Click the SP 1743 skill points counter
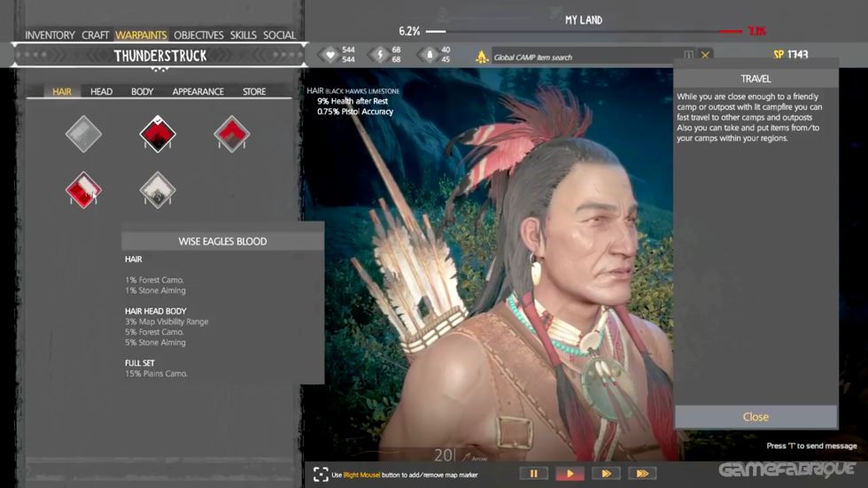868x488 pixels. (790, 54)
